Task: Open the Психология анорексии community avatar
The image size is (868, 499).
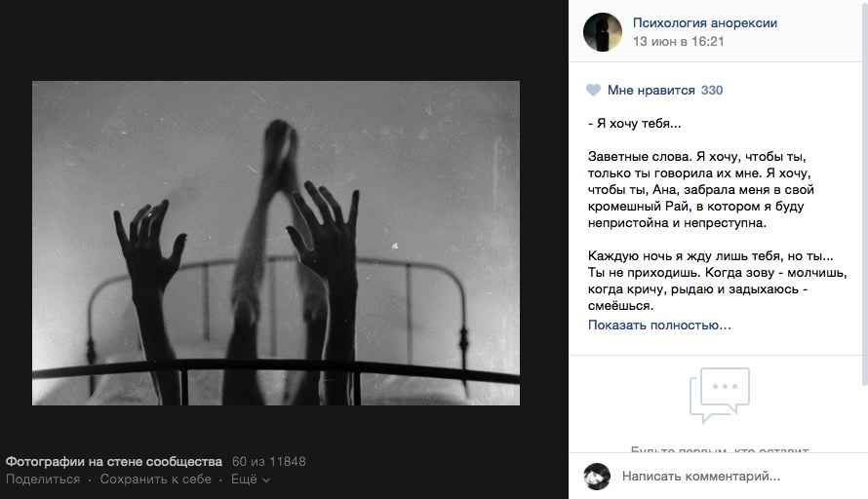Action: click(603, 32)
